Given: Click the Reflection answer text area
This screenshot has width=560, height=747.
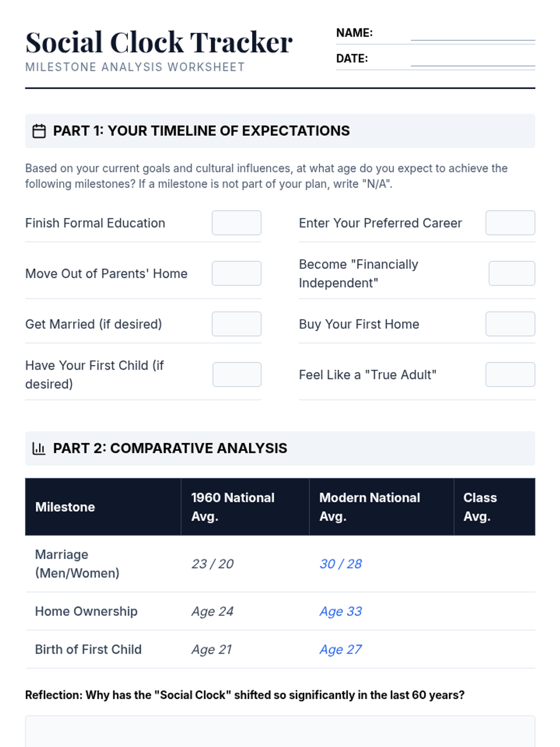Looking at the screenshot, I should click(280, 731).
